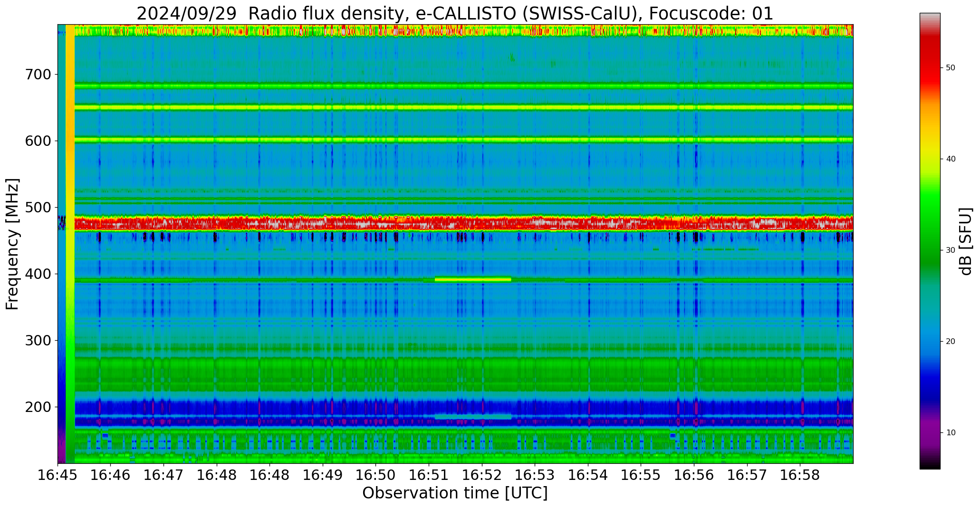
Task: Click the 16:55 time tick label
Action: point(641,475)
